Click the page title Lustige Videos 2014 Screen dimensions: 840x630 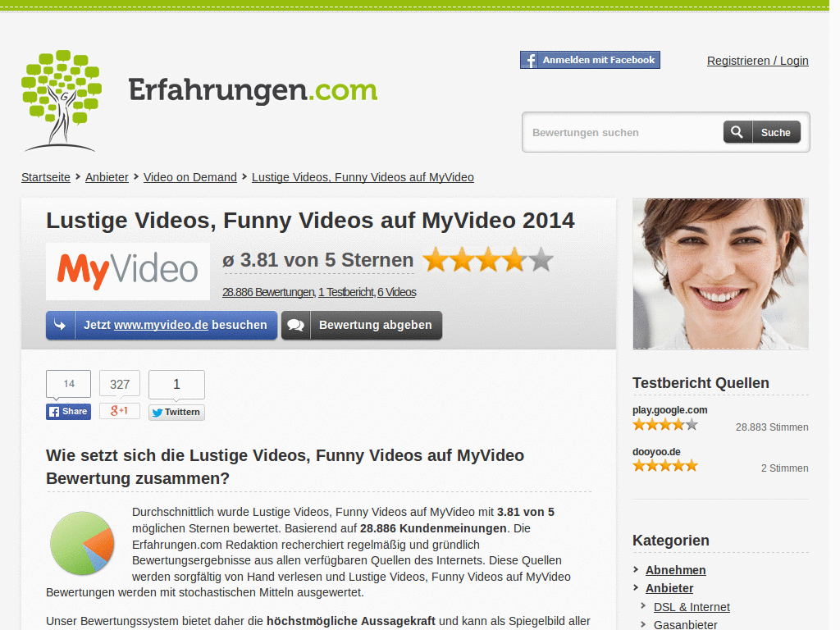(x=310, y=220)
